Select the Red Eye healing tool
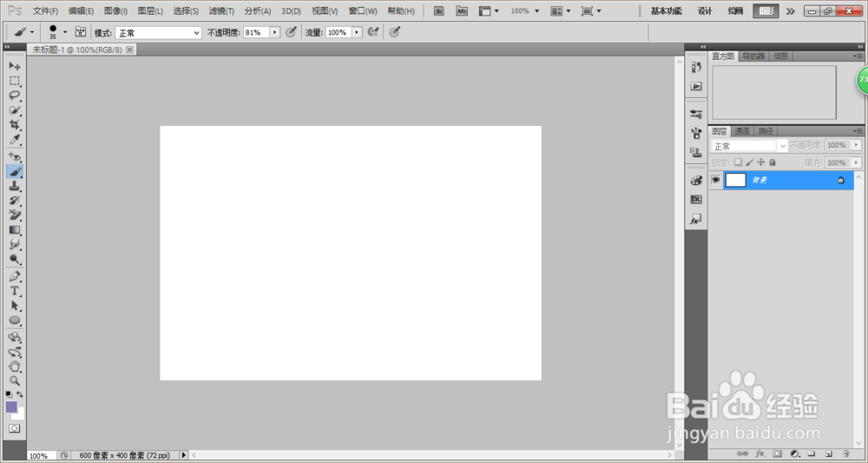This screenshot has height=463, width=868. pyautogui.click(x=15, y=156)
